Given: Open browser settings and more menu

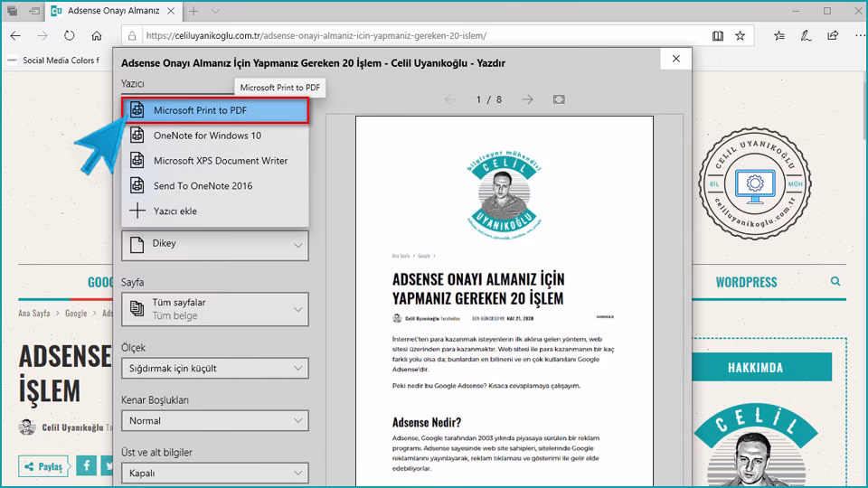Looking at the screenshot, I should click(x=859, y=36).
